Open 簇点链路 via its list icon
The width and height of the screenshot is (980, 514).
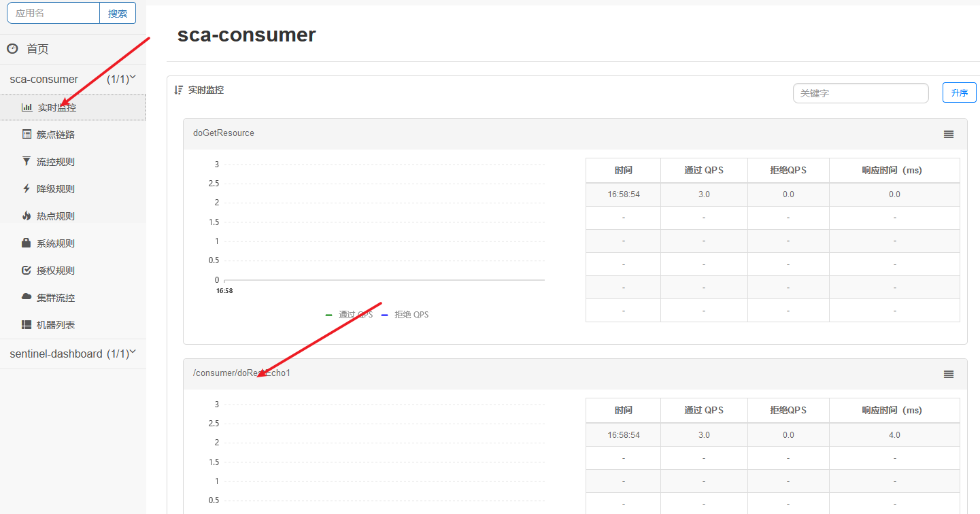click(x=27, y=135)
